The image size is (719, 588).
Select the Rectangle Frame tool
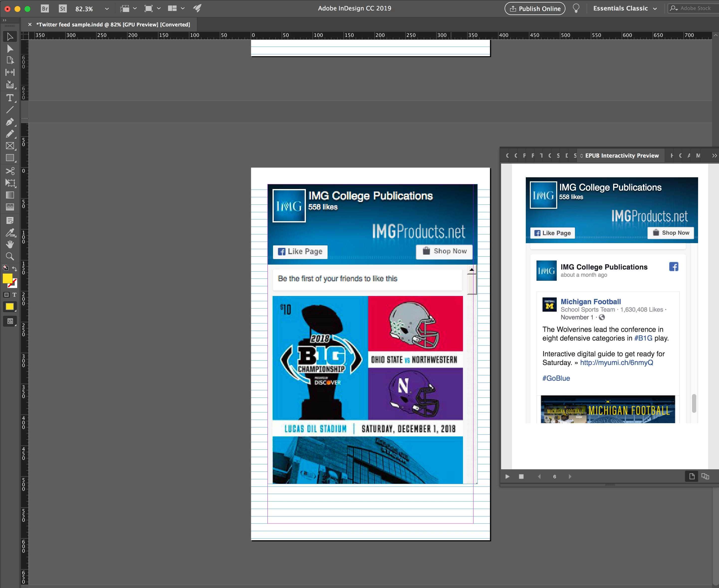point(10,146)
